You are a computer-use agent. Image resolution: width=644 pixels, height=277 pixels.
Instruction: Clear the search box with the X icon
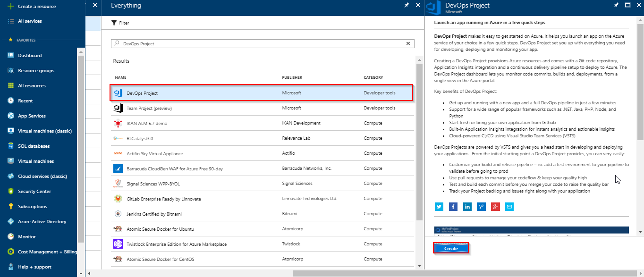(x=408, y=43)
